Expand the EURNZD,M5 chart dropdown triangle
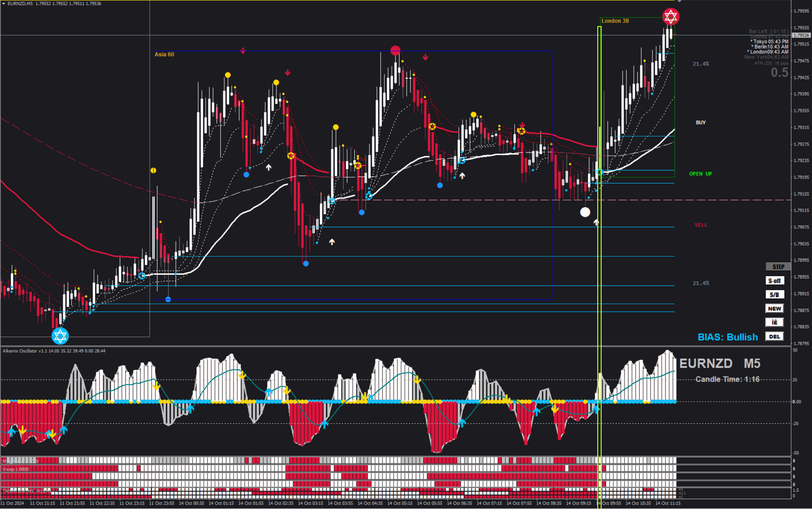Screen dimensions: 812x509 (x=4, y=4)
